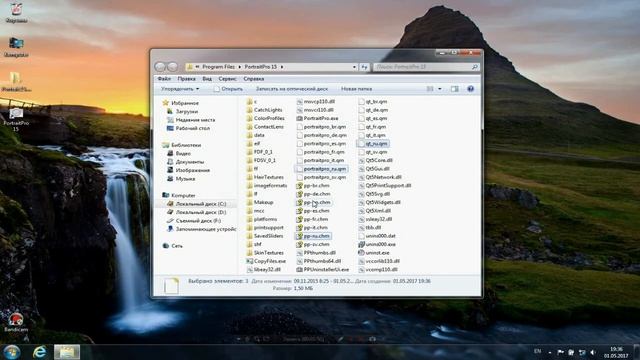
Task: Refresh the folder via address bar button
Action: point(364,67)
